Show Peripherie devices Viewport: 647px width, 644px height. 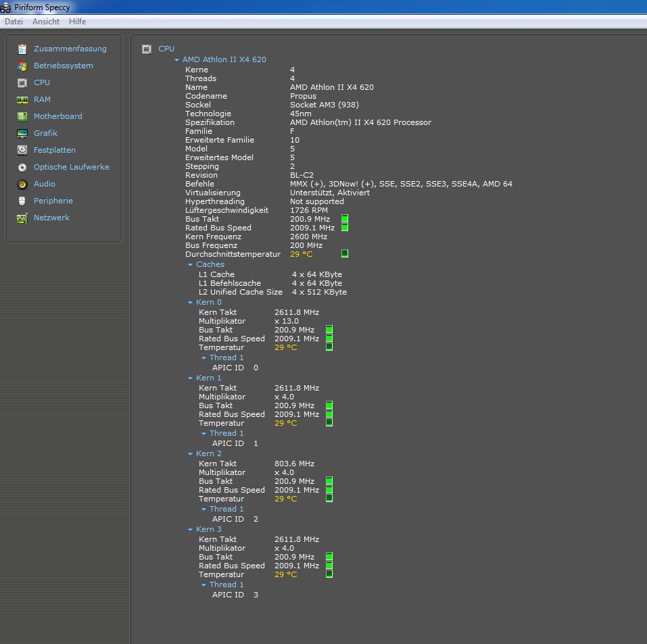click(53, 201)
